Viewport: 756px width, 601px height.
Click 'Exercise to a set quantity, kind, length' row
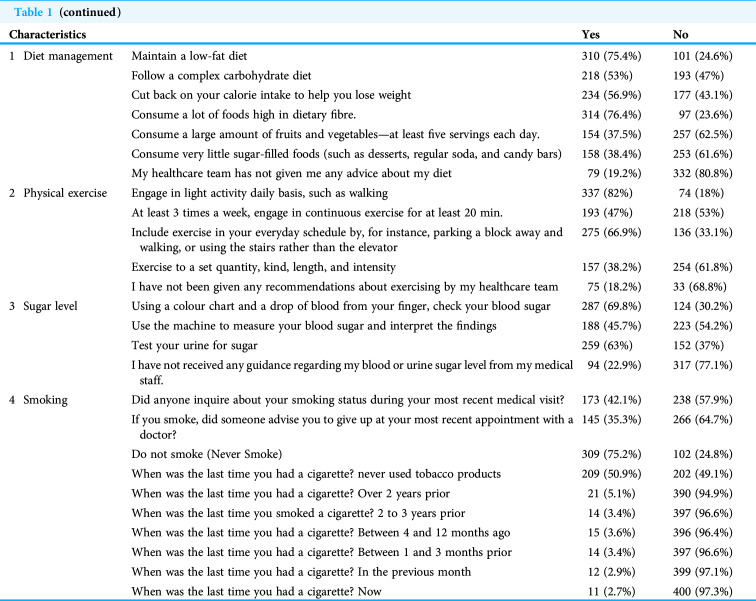(x=263, y=267)
